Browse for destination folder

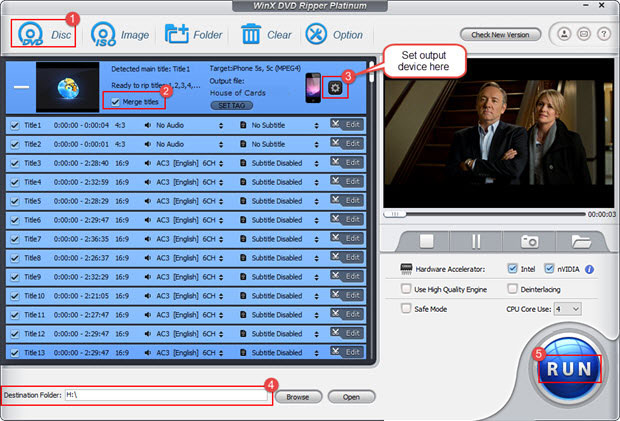pyautogui.click(x=298, y=397)
